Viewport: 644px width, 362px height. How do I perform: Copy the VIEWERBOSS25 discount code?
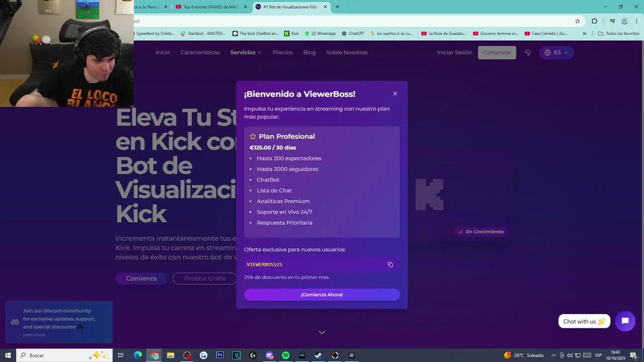pyautogui.click(x=390, y=264)
